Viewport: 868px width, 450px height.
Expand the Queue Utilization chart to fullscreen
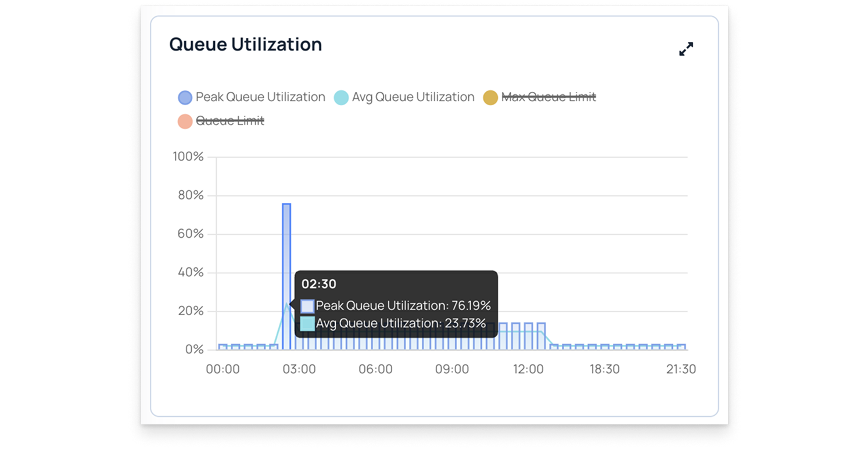click(686, 49)
